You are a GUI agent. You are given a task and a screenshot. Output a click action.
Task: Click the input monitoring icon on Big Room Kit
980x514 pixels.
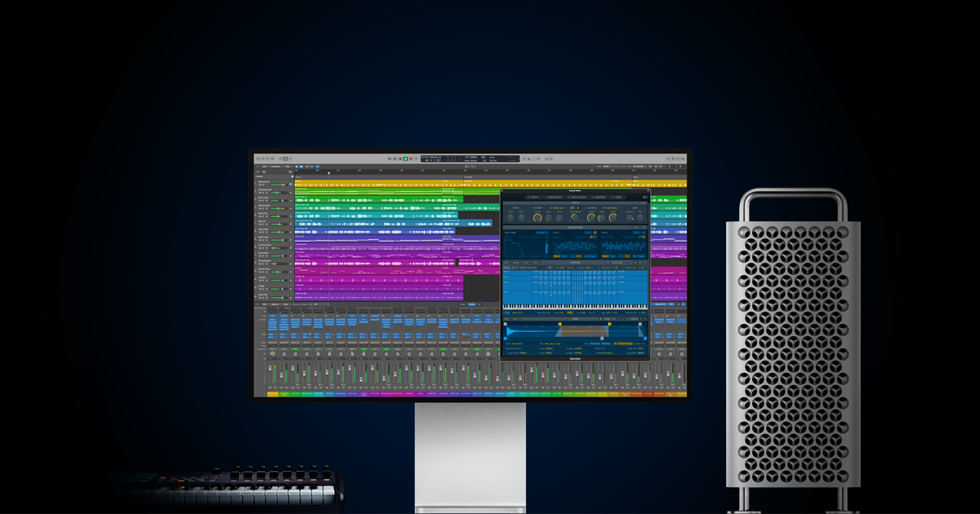pos(291,184)
